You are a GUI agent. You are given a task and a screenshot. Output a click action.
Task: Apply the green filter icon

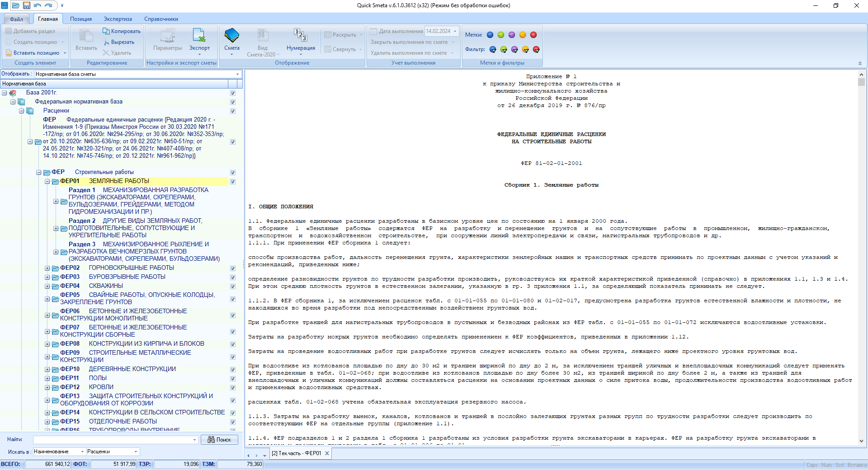click(x=504, y=49)
